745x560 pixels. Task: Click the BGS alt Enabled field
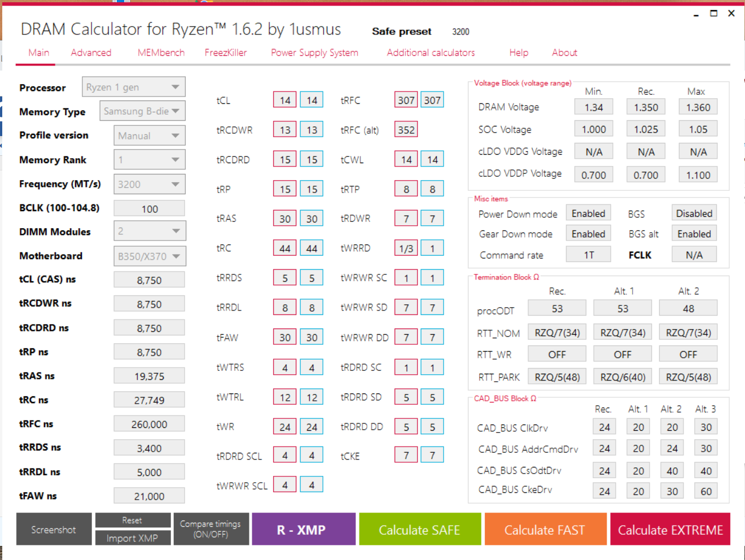point(694,233)
